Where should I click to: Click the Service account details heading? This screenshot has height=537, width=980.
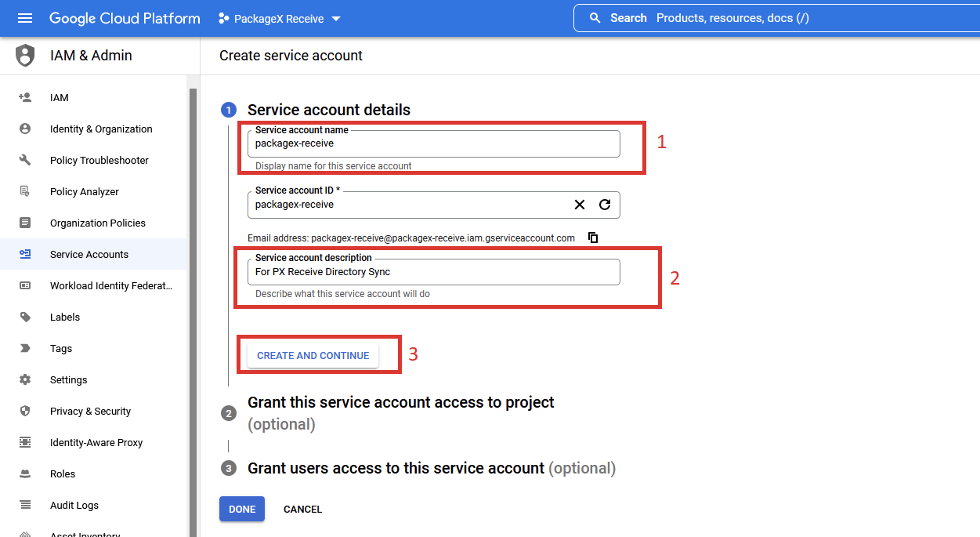[x=329, y=110]
